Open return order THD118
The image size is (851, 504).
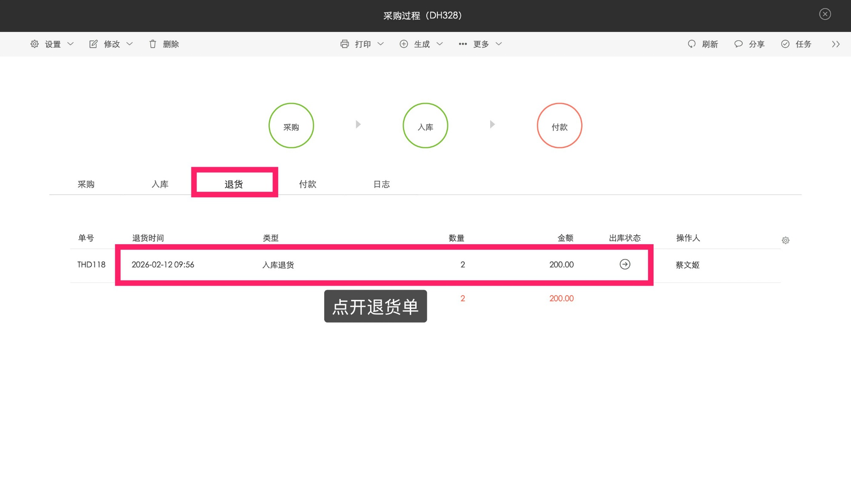(91, 265)
